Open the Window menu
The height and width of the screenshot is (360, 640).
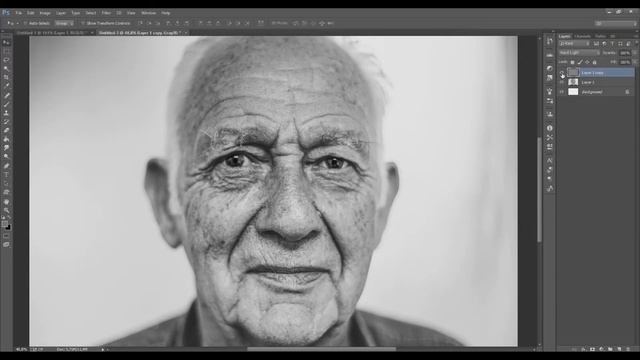pyautogui.click(x=149, y=13)
